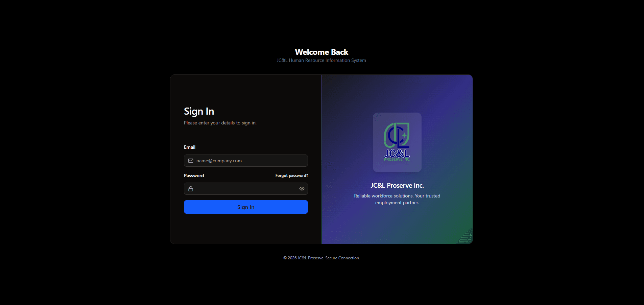Click the Password field label
Image resolution: width=644 pixels, height=305 pixels.
tap(194, 175)
